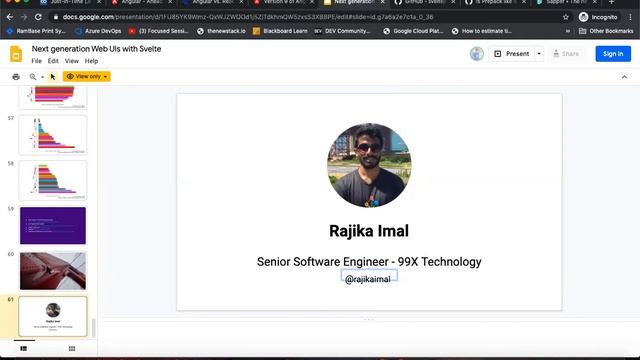The width and height of the screenshot is (640, 360).
Task: Click the browser forward arrow
Action: (x=24, y=17)
